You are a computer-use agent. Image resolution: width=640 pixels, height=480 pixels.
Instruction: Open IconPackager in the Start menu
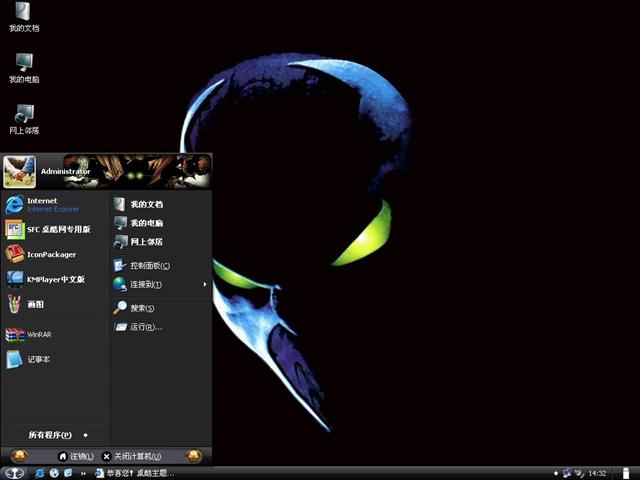tap(45, 254)
